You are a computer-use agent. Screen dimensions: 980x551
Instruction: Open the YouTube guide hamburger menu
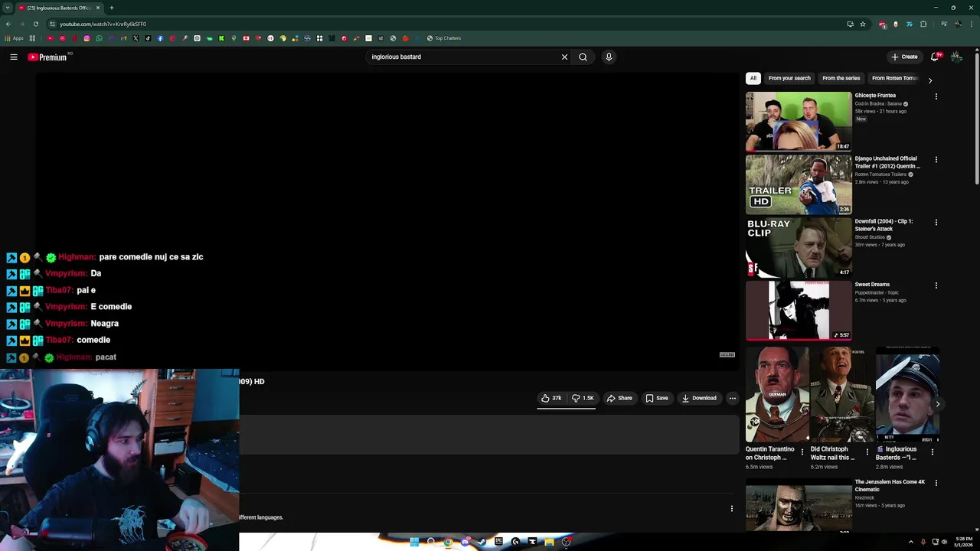[14, 57]
